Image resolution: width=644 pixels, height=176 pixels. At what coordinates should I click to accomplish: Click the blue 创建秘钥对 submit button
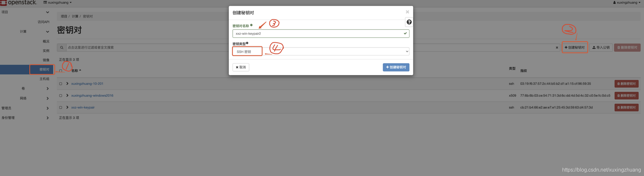396,67
